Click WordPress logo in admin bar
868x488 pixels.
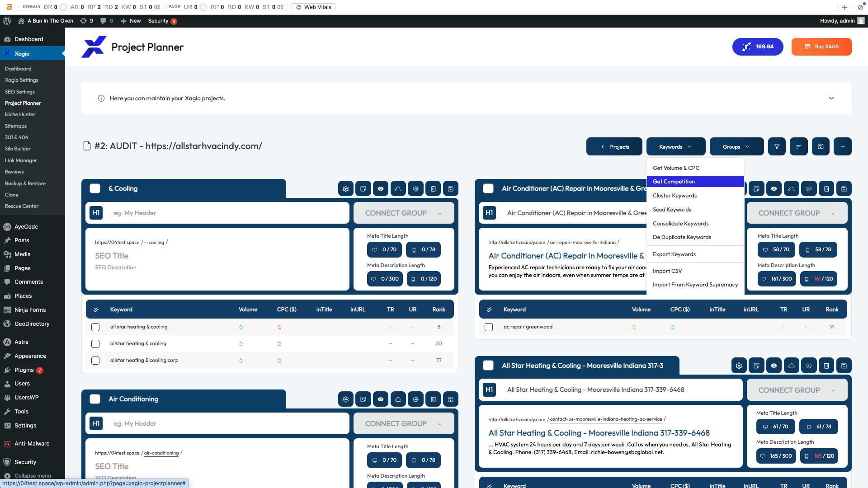[x=7, y=21]
